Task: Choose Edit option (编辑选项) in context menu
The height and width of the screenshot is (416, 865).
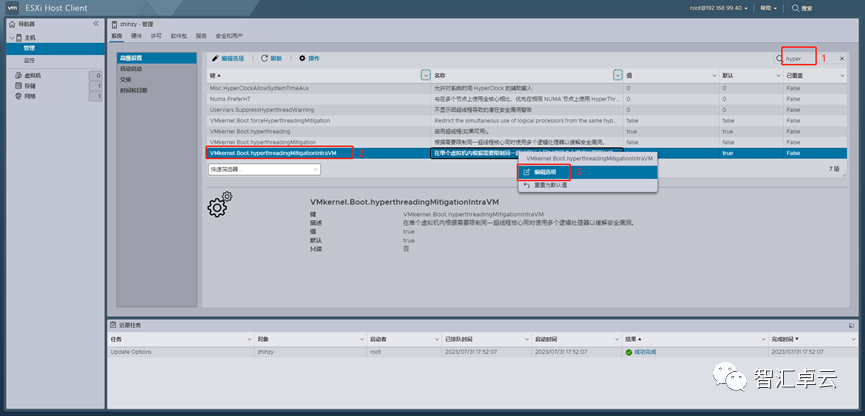Action: [588, 172]
